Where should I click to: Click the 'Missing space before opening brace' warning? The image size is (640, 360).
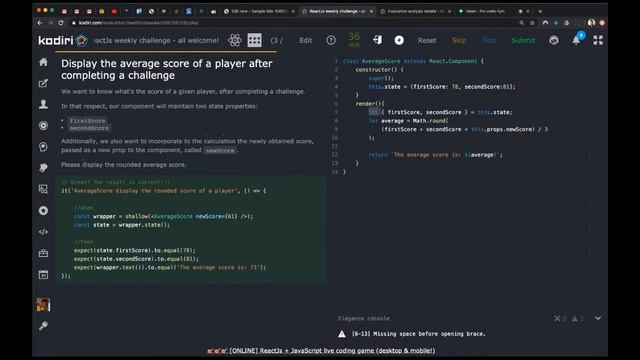pos(418,334)
